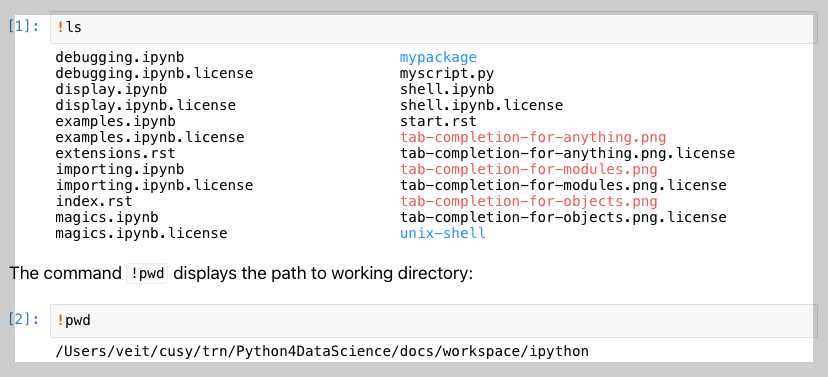The image size is (828, 377).
Task: Click tab-completion-for-modules.png.license entry
Action: [x=563, y=185]
